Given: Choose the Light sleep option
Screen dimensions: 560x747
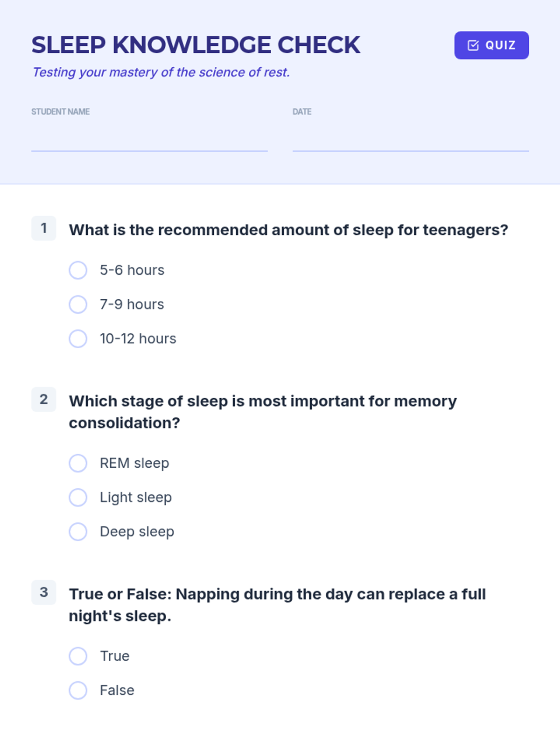Looking at the screenshot, I should tap(78, 497).
